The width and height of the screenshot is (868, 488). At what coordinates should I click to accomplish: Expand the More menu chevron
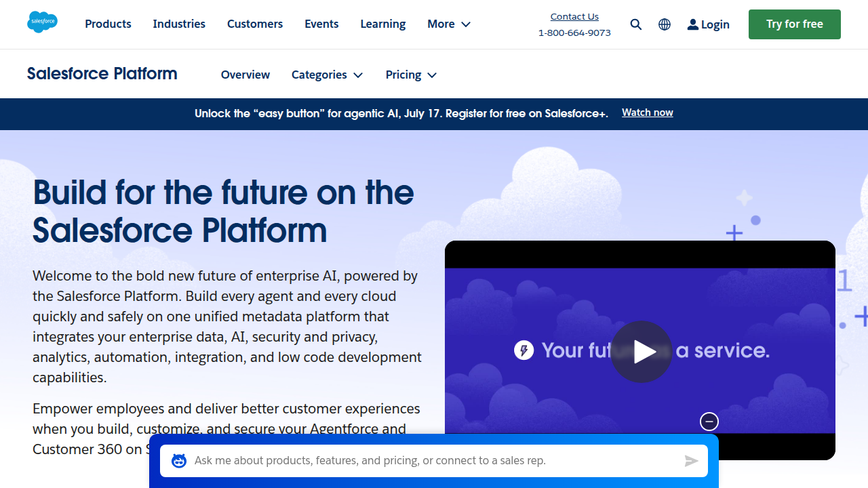click(x=466, y=24)
